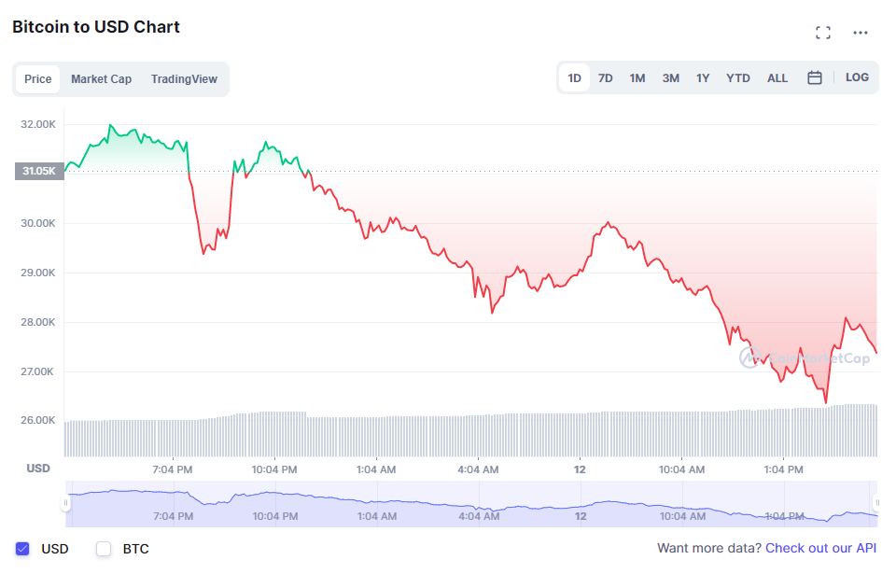Viewport: 896px width, 588px height.
Task: Show the 1Y price history
Action: [x=703, y=77]
